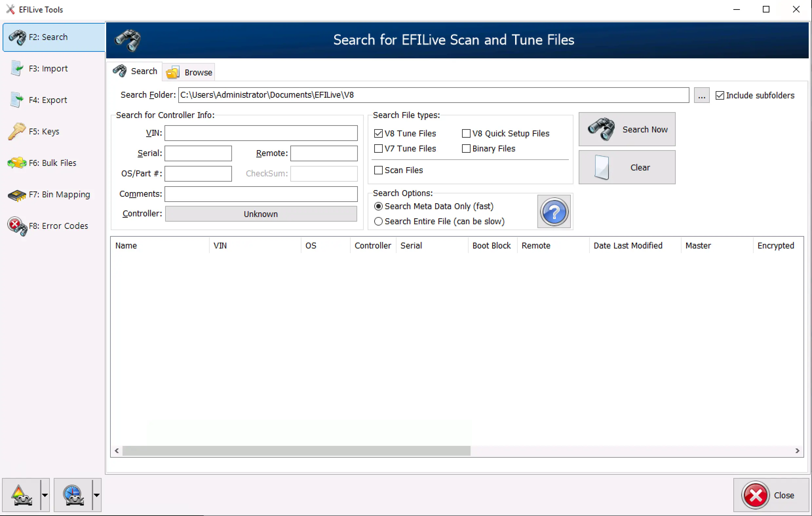Click the results horizontal scrollbar thumb

coord(296,450)
